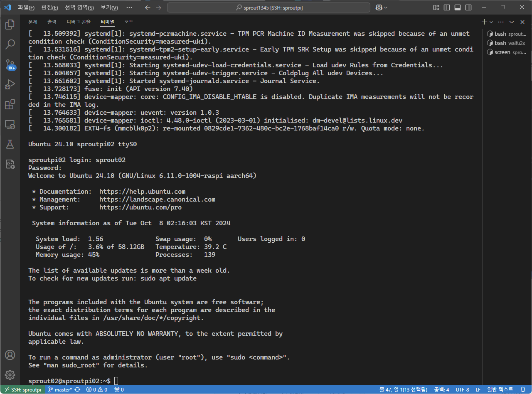Toggle the primary side bar
532x394 pixels.
447,7
